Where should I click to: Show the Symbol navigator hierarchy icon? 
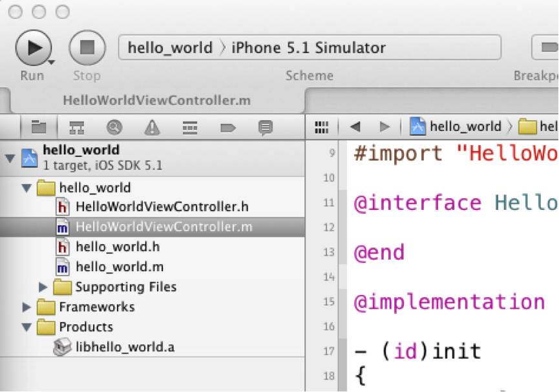click(77, 127)
